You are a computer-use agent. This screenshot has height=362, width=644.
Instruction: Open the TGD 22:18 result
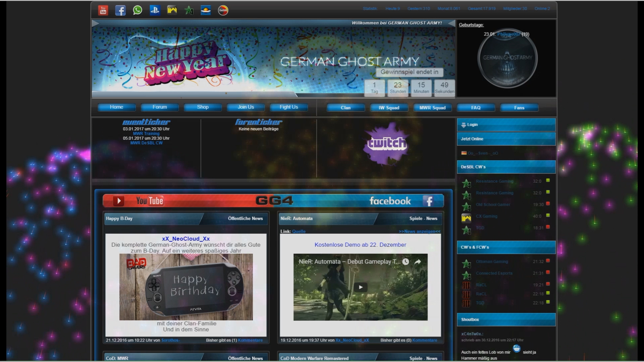480,303
